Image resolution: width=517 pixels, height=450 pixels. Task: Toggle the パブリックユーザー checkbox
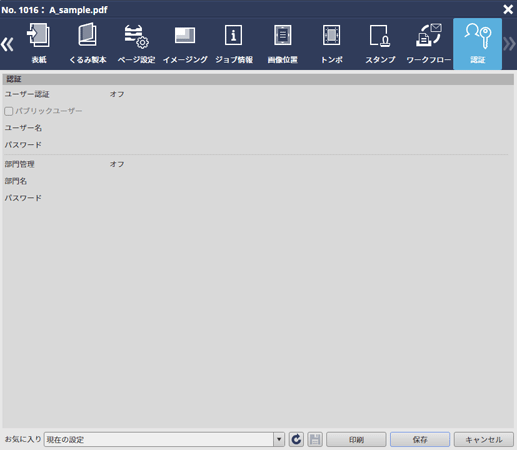[9, 111]
